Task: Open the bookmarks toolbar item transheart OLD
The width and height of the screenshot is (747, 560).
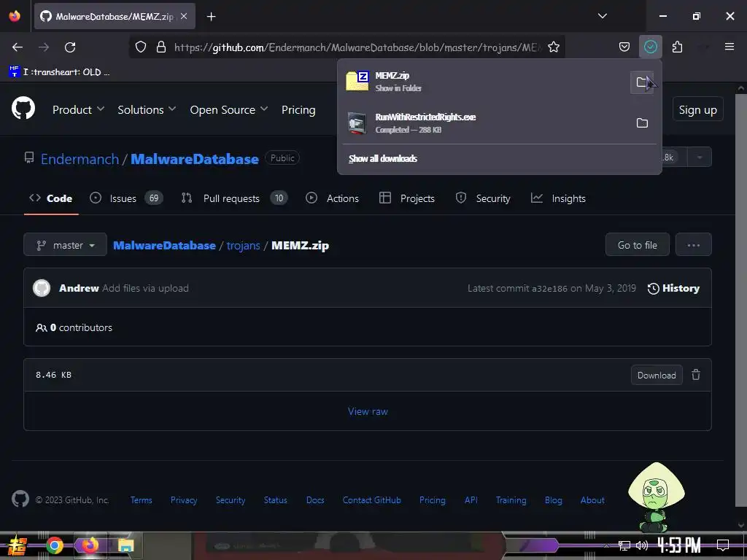Action: (60, 72)
